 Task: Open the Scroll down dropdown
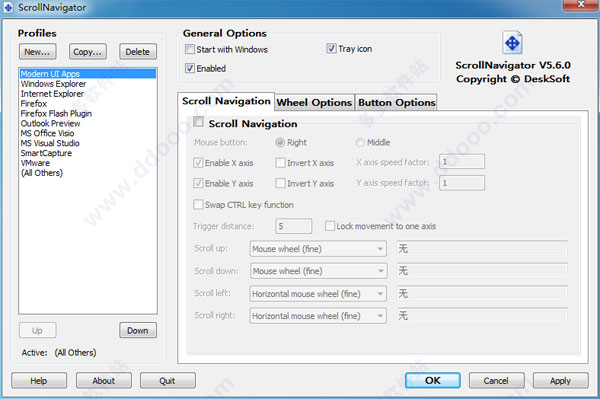click(x=318, y=271)
